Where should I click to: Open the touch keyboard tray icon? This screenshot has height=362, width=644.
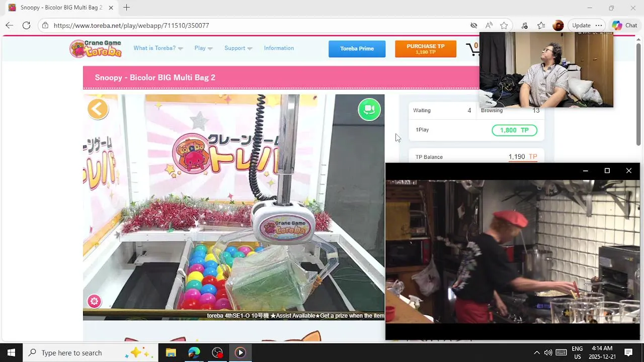coord(561,352)
